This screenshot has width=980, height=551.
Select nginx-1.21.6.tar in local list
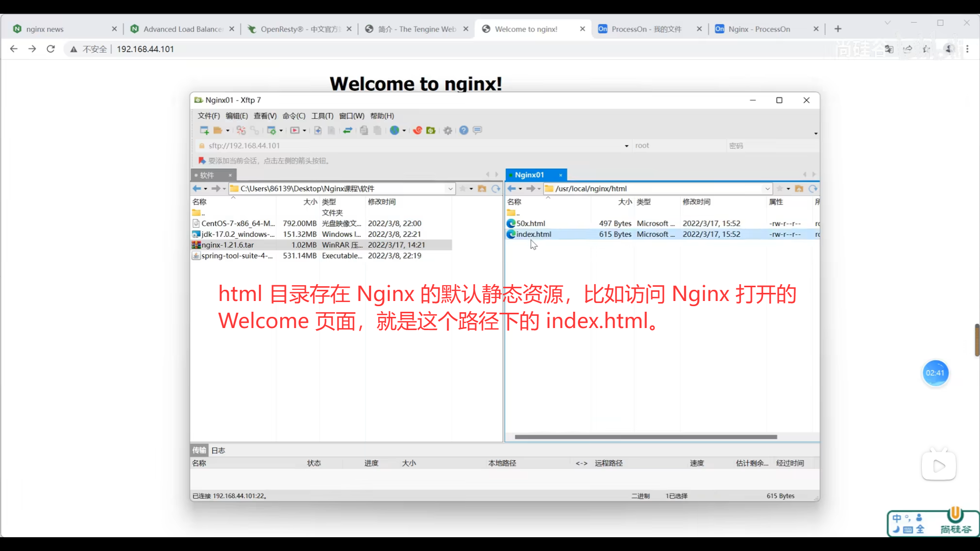228,245
